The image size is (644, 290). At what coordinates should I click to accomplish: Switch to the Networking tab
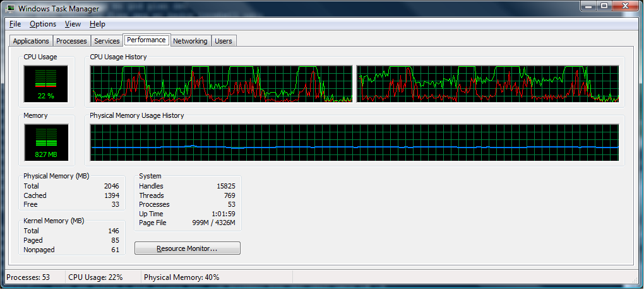190,41
